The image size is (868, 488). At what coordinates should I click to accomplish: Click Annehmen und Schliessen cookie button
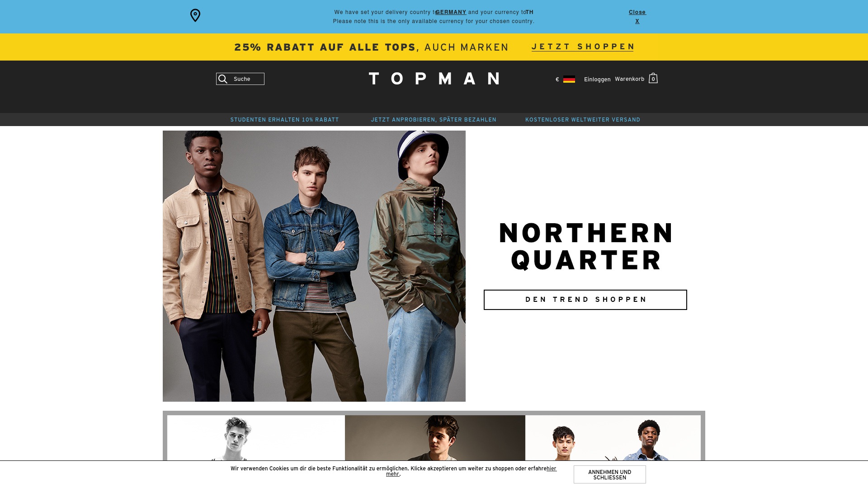pyautogui.click(x=609, y=474)
